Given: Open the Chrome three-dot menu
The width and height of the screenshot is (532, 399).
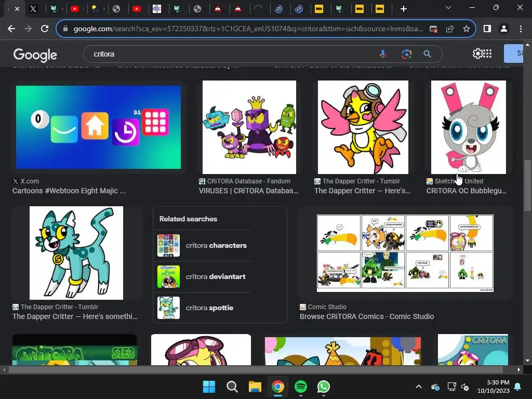Looking at the screenshot, I should pyautogui.click(x=521, y=29).
